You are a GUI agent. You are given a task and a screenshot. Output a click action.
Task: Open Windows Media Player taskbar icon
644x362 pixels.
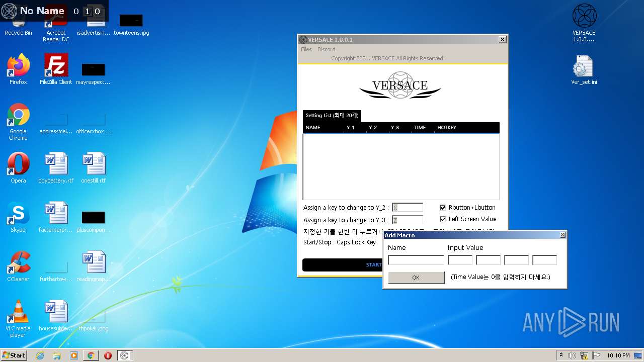click(74, 355)
